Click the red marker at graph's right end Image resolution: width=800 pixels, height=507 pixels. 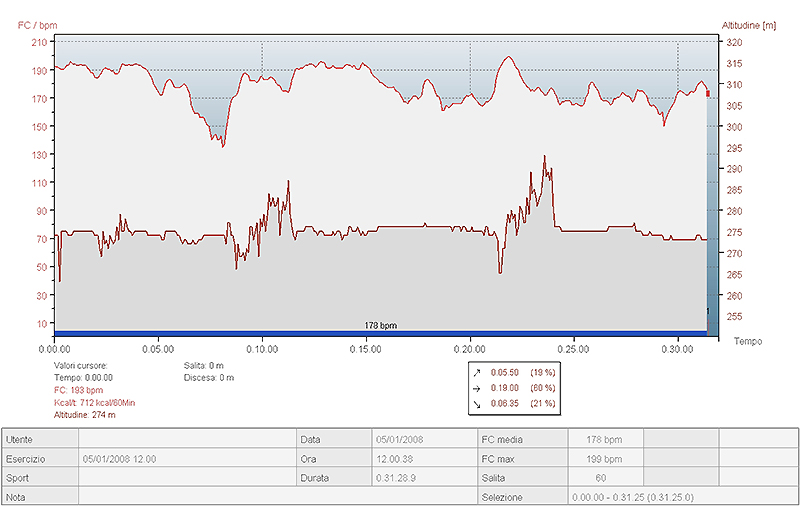click(x=707, y=93)
